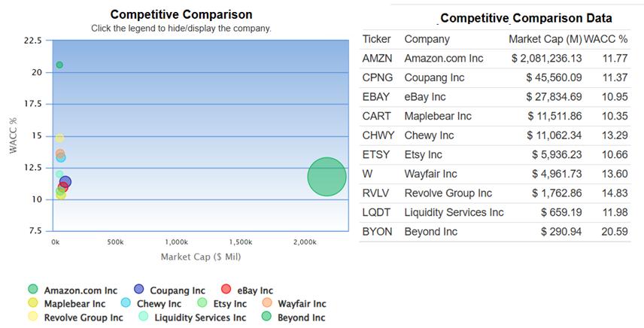
Task: Click the Company column header in table
Action: click(x=427, y=39)
